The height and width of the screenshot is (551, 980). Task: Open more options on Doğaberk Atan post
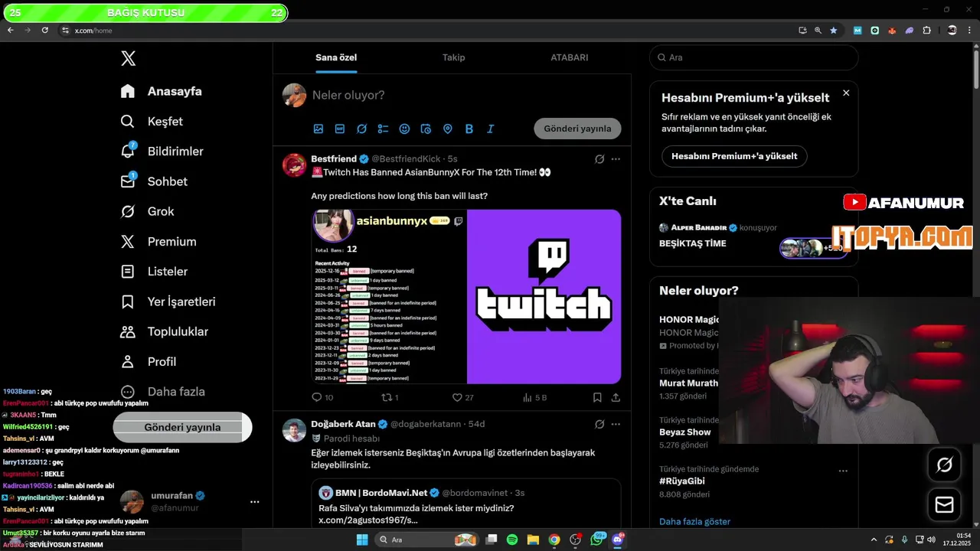[x=616, y=424]
